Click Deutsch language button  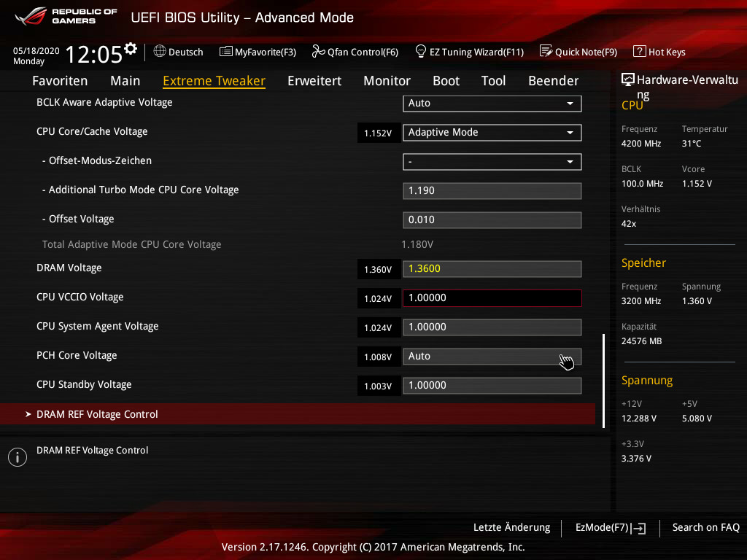click(178, 52)
